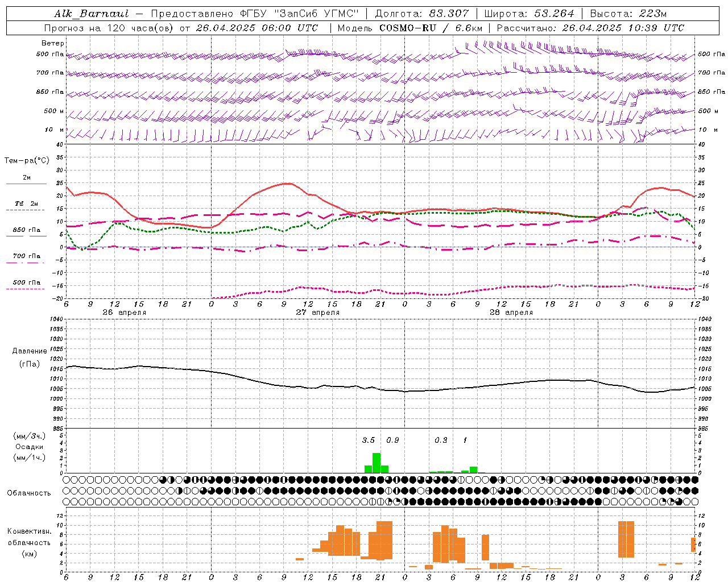This screenshot has width=728, height=582.
Task: Click the '500 м' wind level label on left
Action: (x=54, y=111)
